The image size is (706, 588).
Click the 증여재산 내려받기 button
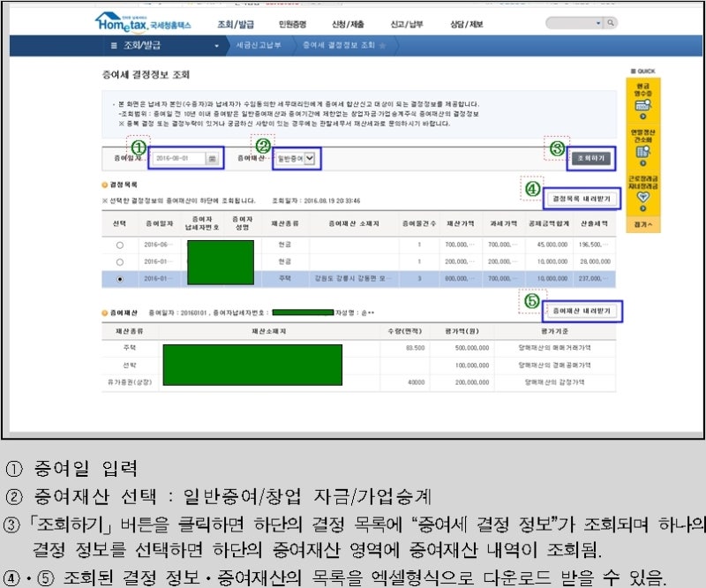coord(582,311)
